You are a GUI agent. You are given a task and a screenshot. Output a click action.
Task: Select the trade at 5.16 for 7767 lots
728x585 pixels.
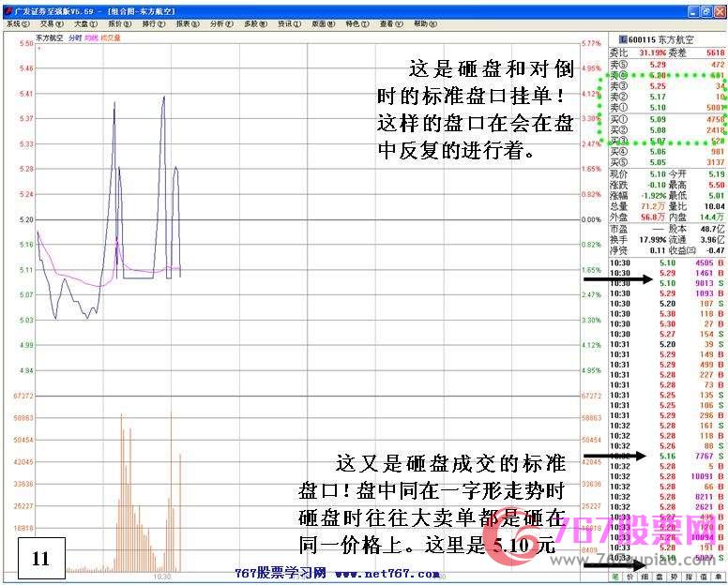(x=667, y=456)
